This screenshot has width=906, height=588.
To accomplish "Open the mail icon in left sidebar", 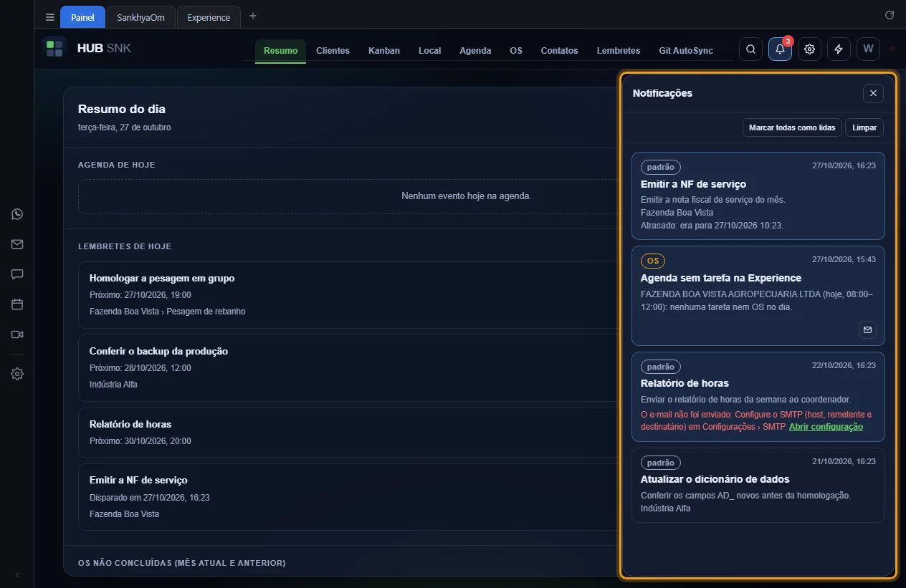I will pyautogui.click(x=17, y=244).
